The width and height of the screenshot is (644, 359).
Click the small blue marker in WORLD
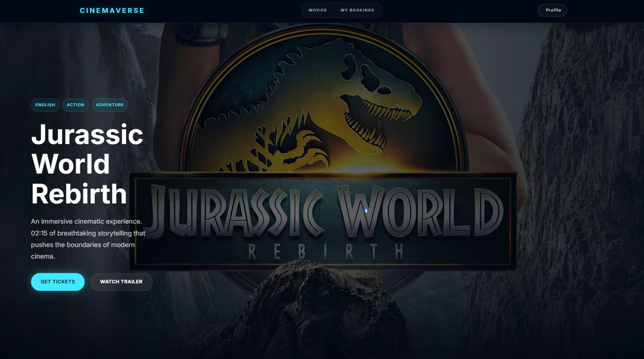point(365,211)
